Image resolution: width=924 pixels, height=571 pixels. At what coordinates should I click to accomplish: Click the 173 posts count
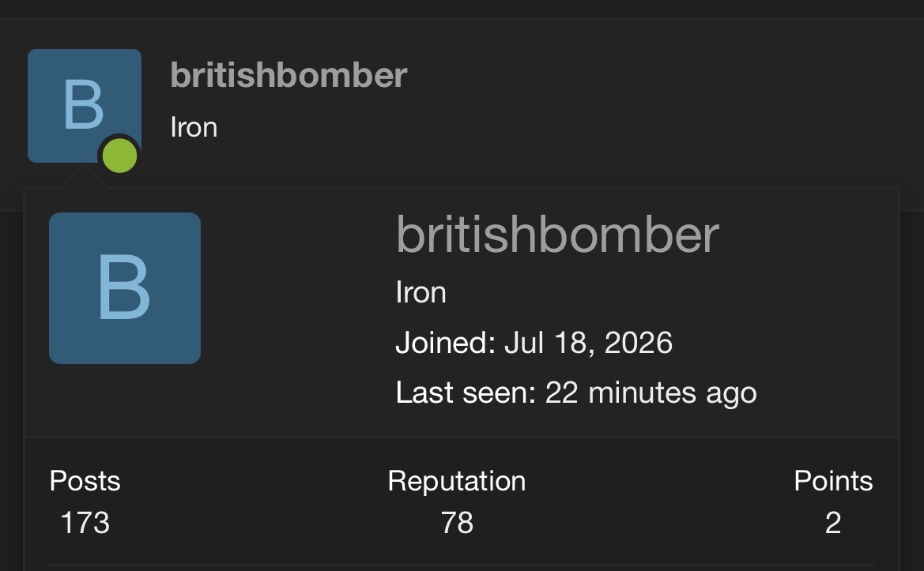(85, 523)
